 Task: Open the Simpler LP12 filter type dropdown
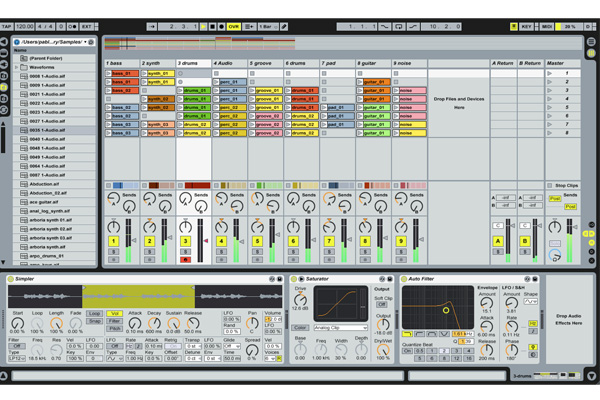(17, 359)
